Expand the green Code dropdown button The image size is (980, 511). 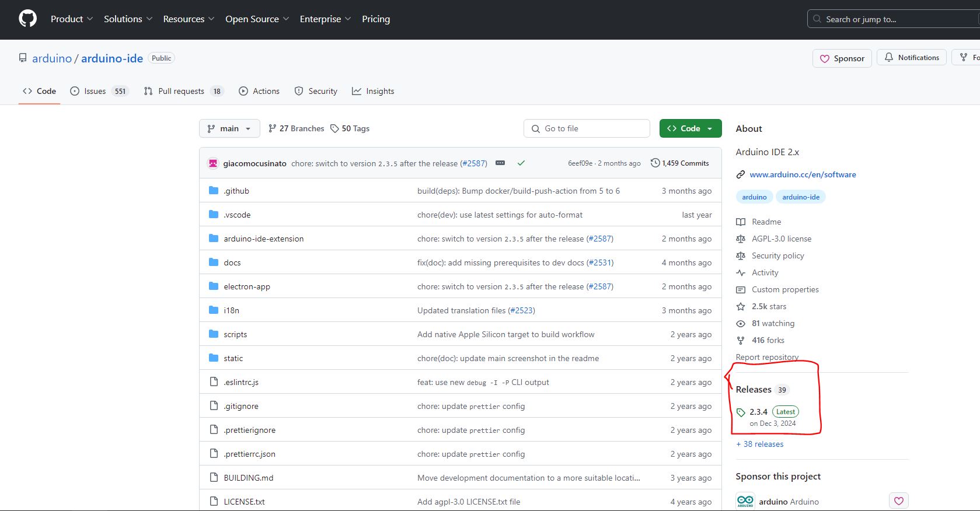(x=690, y=128)
